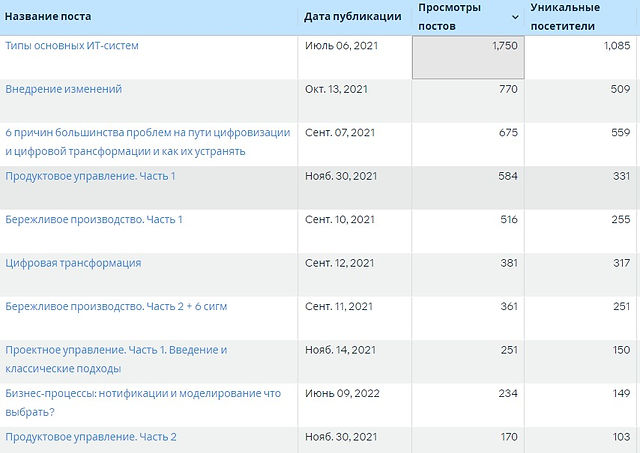Select date cell Сент. 10, 2021
The height and width of the screenshot is (453, 640).
(355, 231)
